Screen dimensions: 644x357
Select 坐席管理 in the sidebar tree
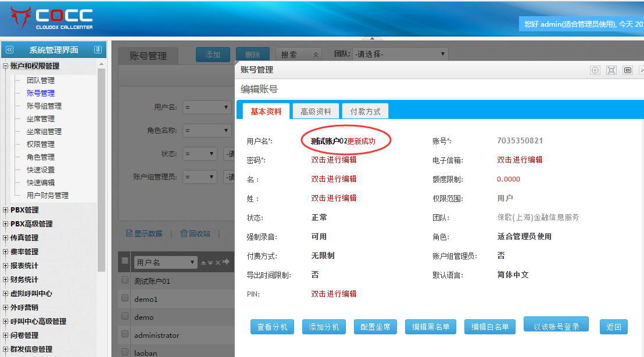pos(40,118)
